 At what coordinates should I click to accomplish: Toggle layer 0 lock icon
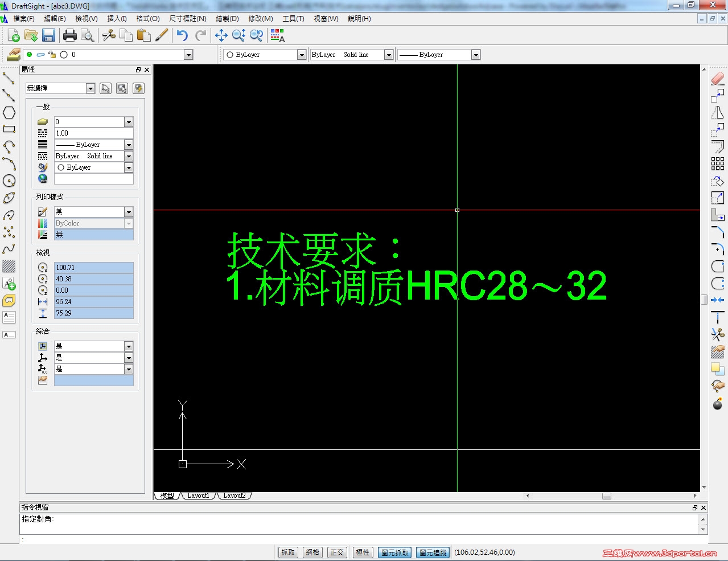pyautogui.click(x=52, y=55)
